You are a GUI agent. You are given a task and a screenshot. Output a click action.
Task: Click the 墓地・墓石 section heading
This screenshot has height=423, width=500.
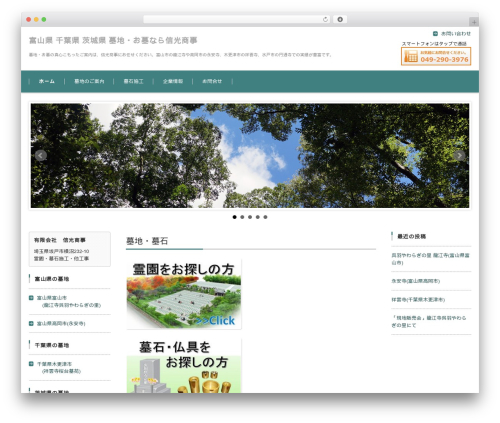tap(147, 241)
